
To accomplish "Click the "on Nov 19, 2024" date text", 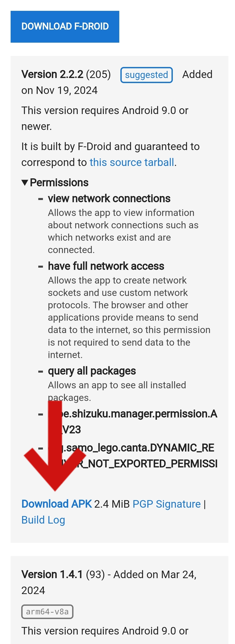I will 59,90.
